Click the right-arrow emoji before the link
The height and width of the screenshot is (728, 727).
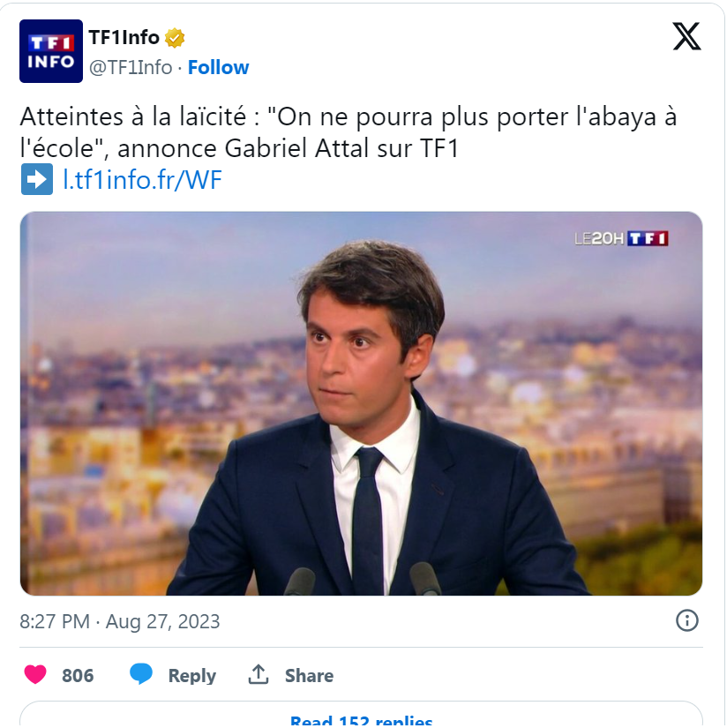[x=36, y=180]
